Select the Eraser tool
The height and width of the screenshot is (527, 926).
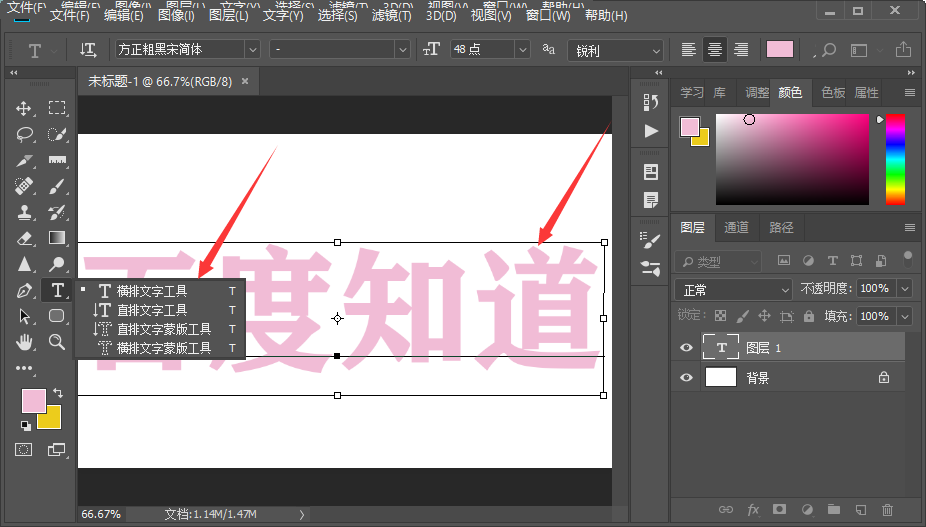[24, 239]
